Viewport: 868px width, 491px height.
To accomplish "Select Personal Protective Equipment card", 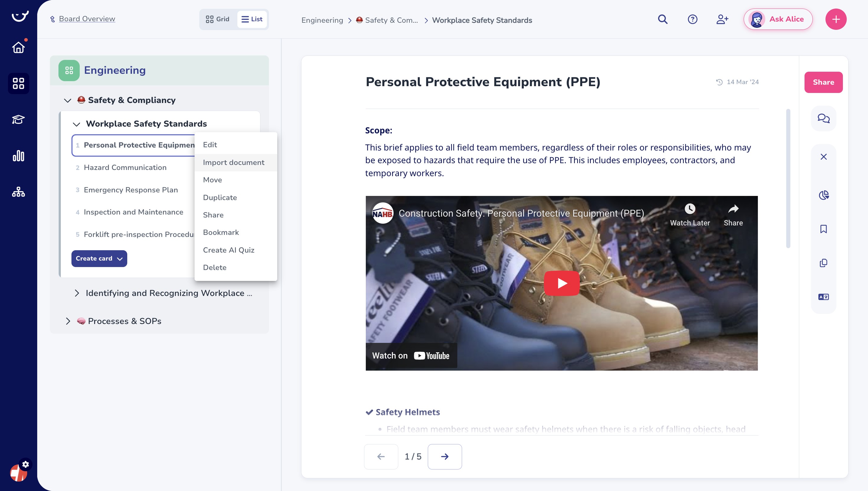I will point(133,145).
